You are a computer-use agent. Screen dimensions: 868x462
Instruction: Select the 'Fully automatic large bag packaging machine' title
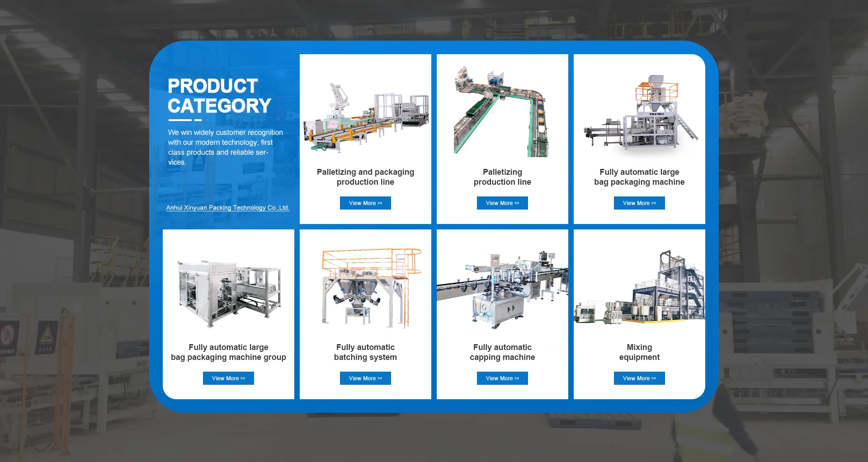(639, 177)
